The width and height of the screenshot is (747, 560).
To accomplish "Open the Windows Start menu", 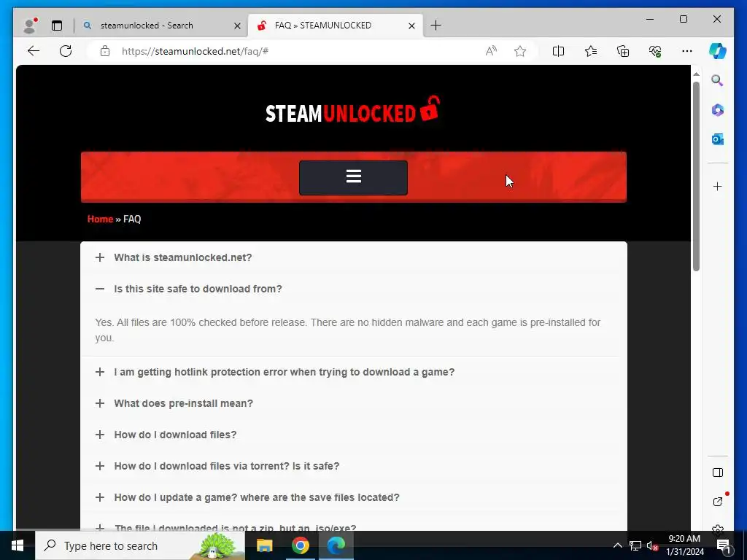I will [18, 545].
